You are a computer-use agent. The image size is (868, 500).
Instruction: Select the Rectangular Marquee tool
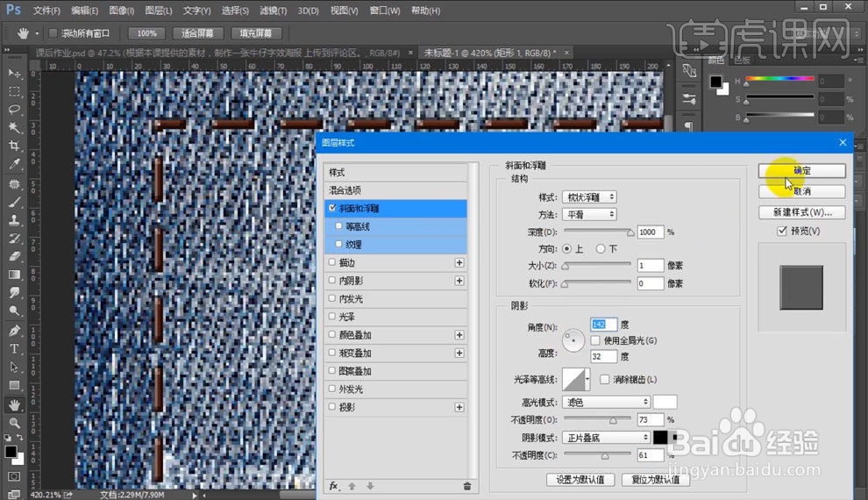[14, 91]
